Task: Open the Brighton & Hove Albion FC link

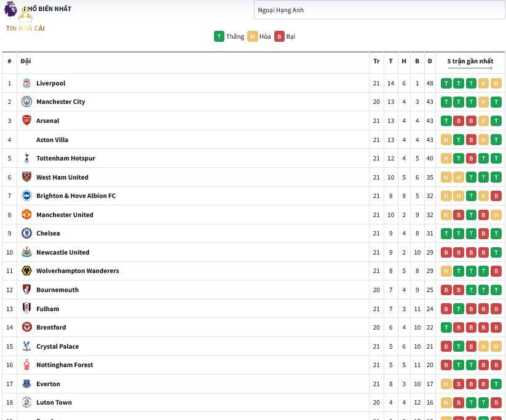Action: tap(76, 196)
